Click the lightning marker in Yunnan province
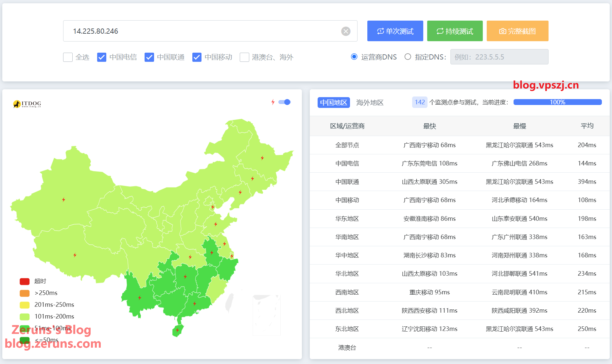612x364 pixels. [x=140, y=298]
